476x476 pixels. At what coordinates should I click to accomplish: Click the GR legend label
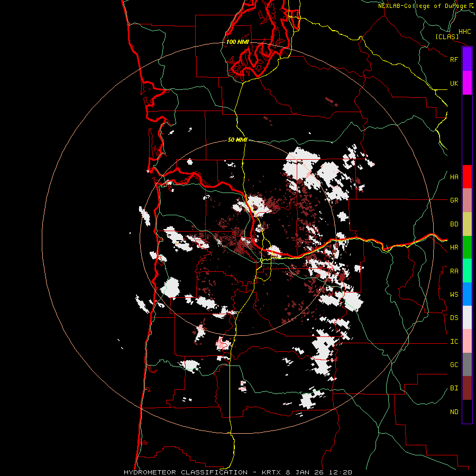tap(454, 200)
